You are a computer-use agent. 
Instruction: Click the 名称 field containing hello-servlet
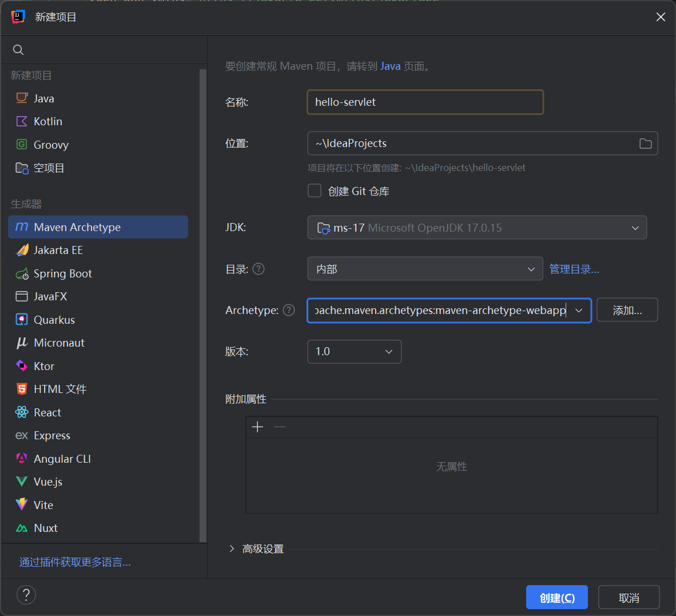tap(425, 102)
